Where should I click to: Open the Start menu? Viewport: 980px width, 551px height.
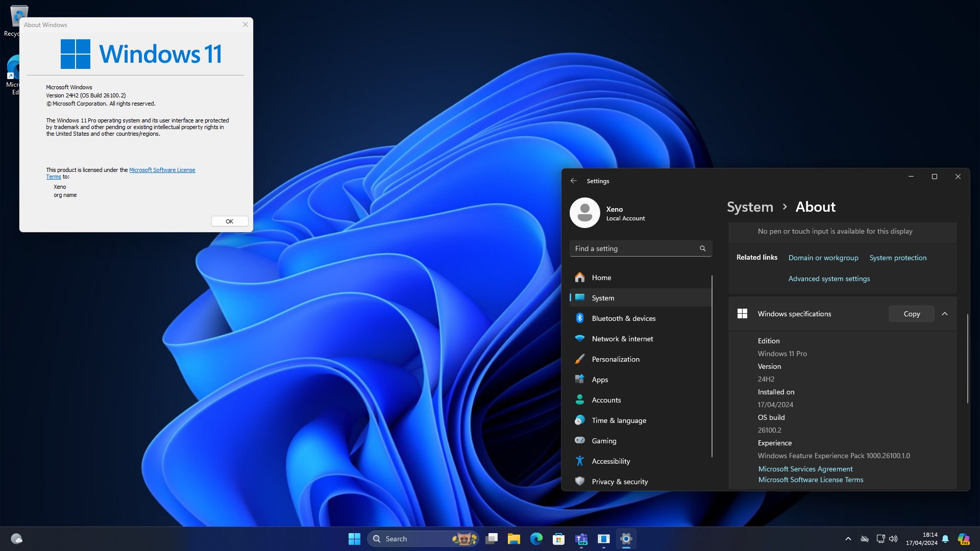[x=354, y=539]
